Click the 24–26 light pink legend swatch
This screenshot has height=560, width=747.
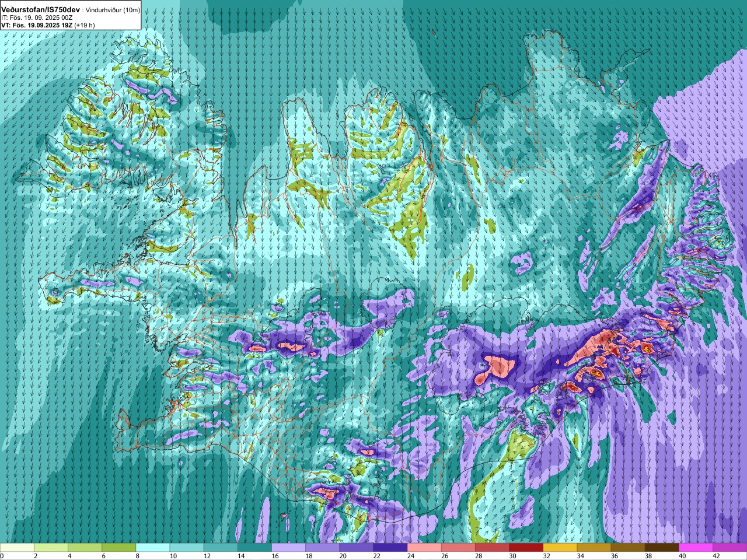[x=424, y=548]
